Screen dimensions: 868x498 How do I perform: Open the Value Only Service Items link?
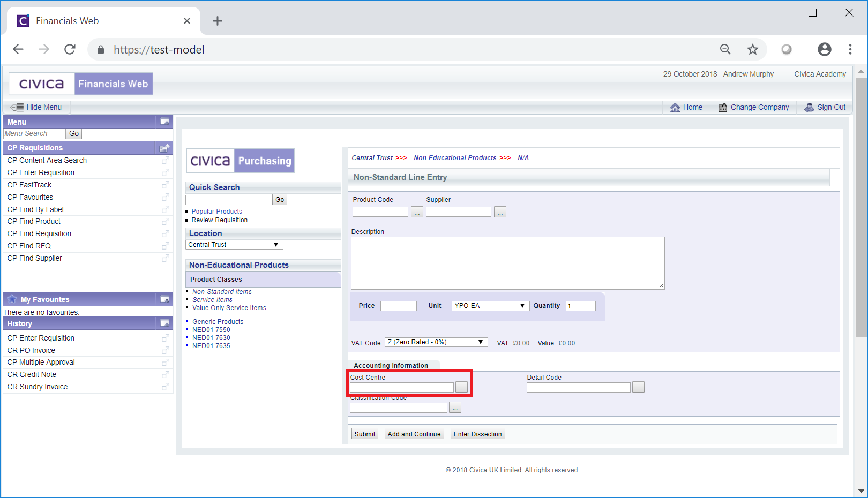click(x=229, y=308)
